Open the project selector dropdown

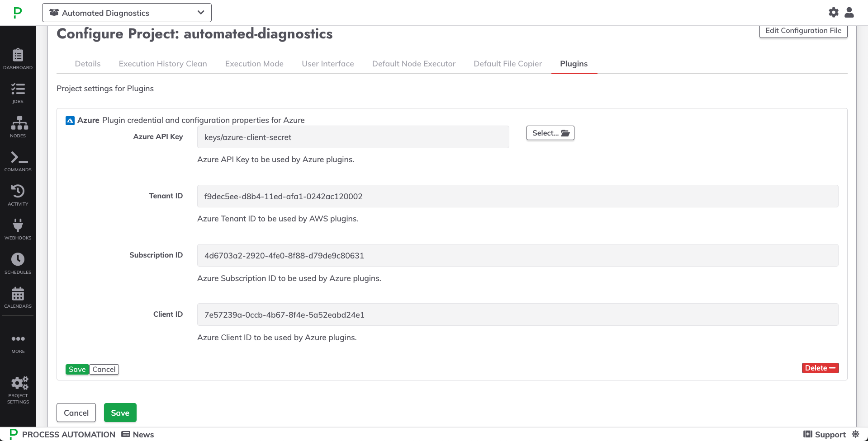coord(127,13)
